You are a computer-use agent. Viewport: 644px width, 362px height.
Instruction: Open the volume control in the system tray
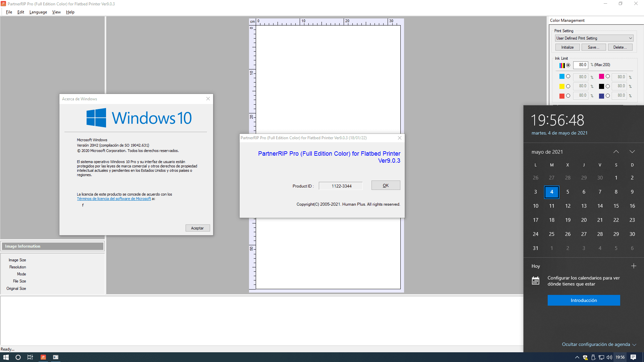click(609, 357)
